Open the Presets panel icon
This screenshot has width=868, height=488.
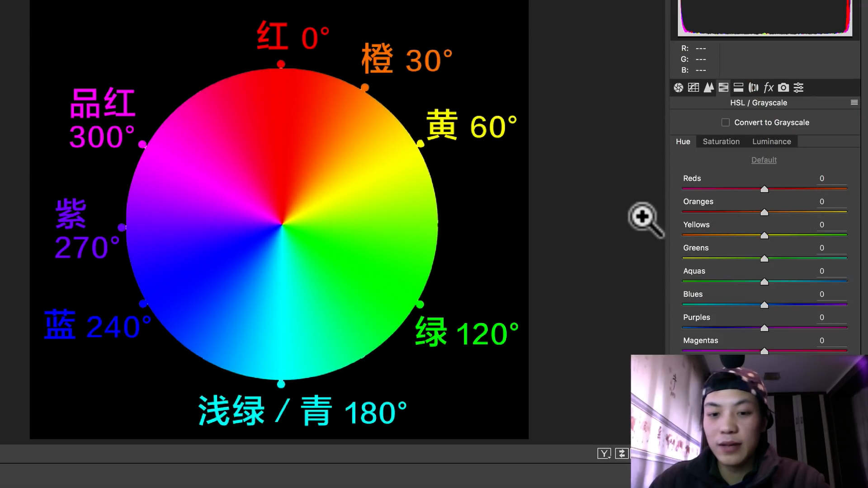coord(798,87)
